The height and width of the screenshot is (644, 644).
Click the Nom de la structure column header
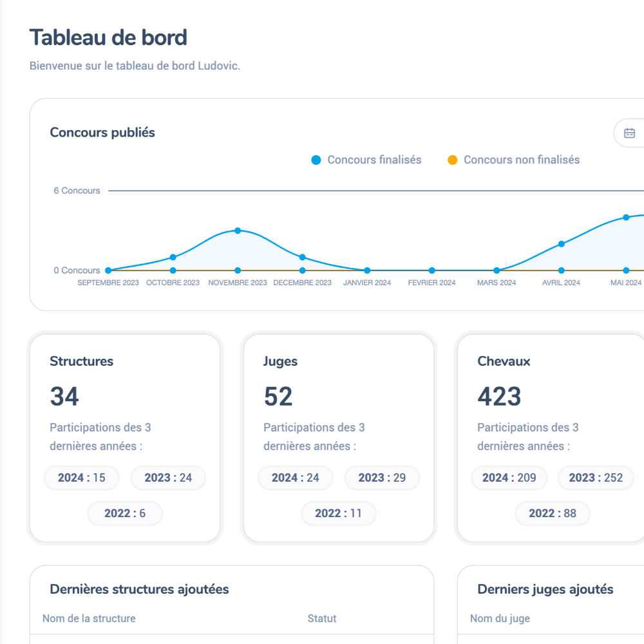point(89,618)
